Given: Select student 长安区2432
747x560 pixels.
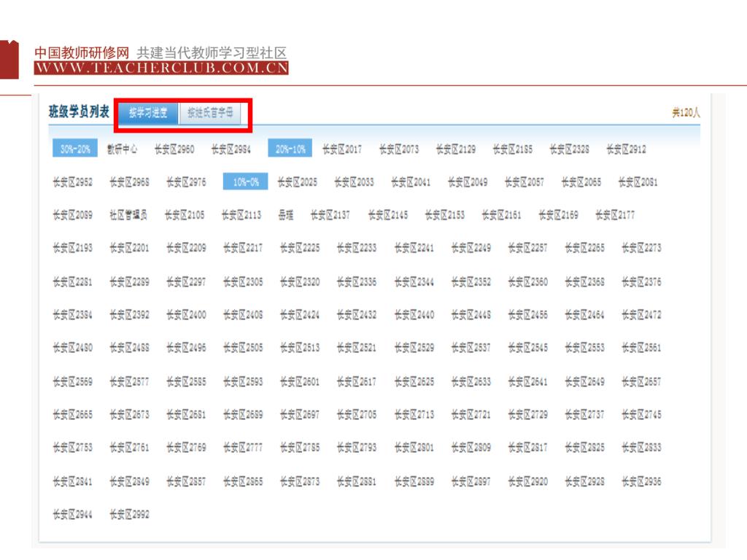Looking at the screenshot, I should (x=356, y=315).
